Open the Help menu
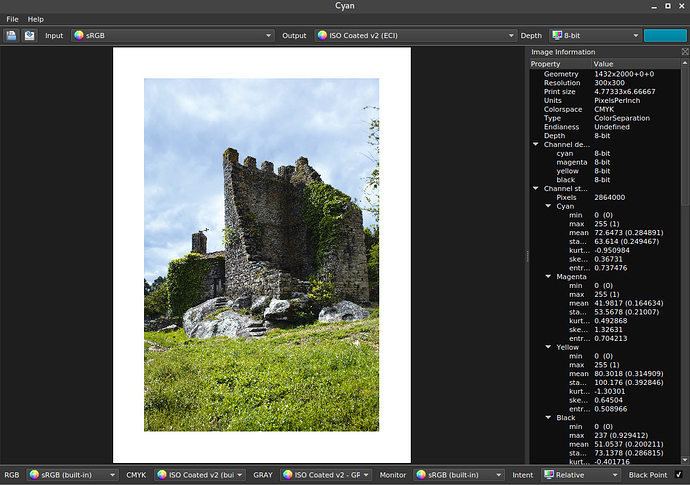 point(36,19)
